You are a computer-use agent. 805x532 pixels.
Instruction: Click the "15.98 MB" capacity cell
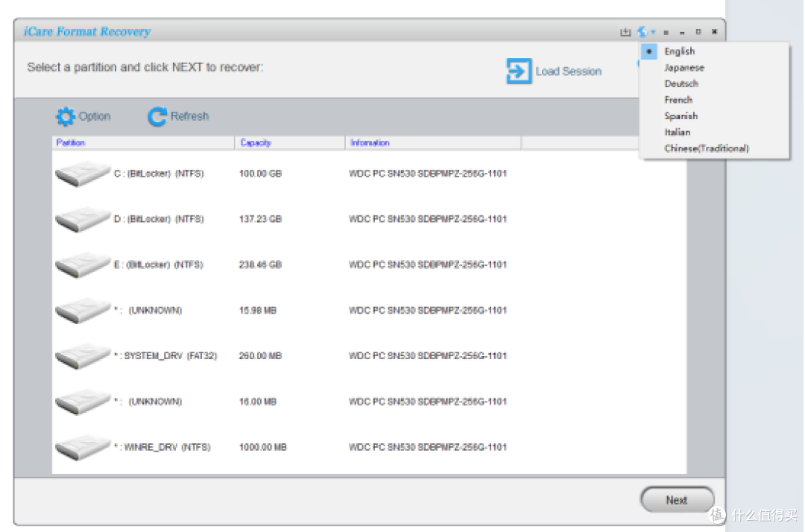pyautogui.click(x=258, y=311)
